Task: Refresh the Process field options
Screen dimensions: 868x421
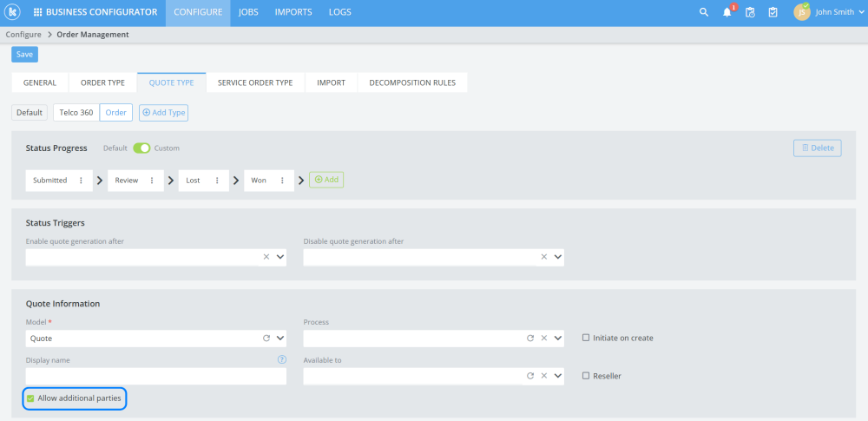Action: point(529,338)
